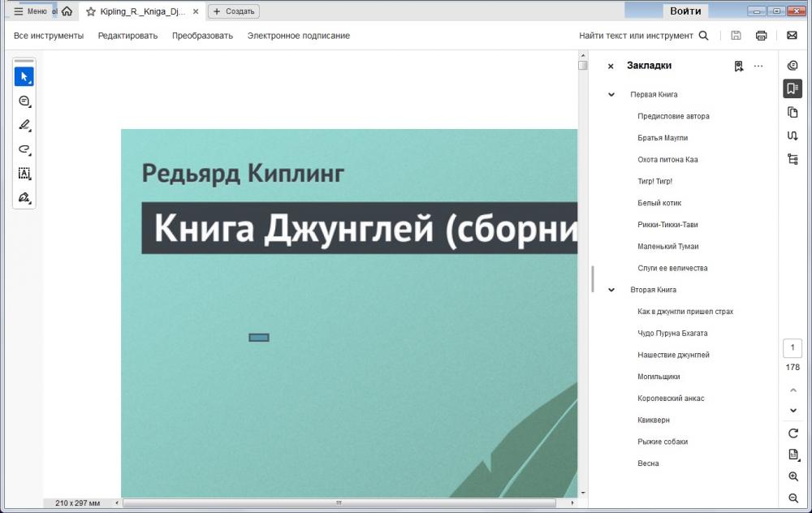The image size is (812, 513).
Task: Rotate page using the rotate icon
Action: [x=793, y=433]
